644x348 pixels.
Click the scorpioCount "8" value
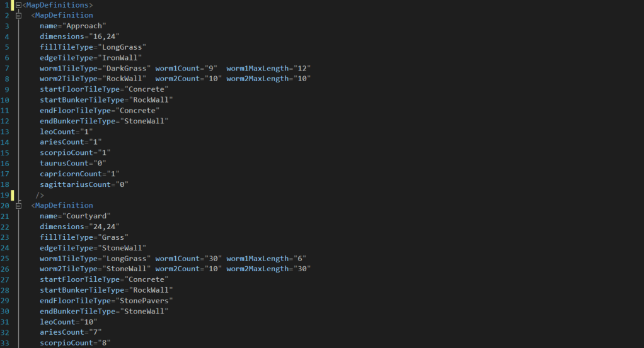[98, 343]
